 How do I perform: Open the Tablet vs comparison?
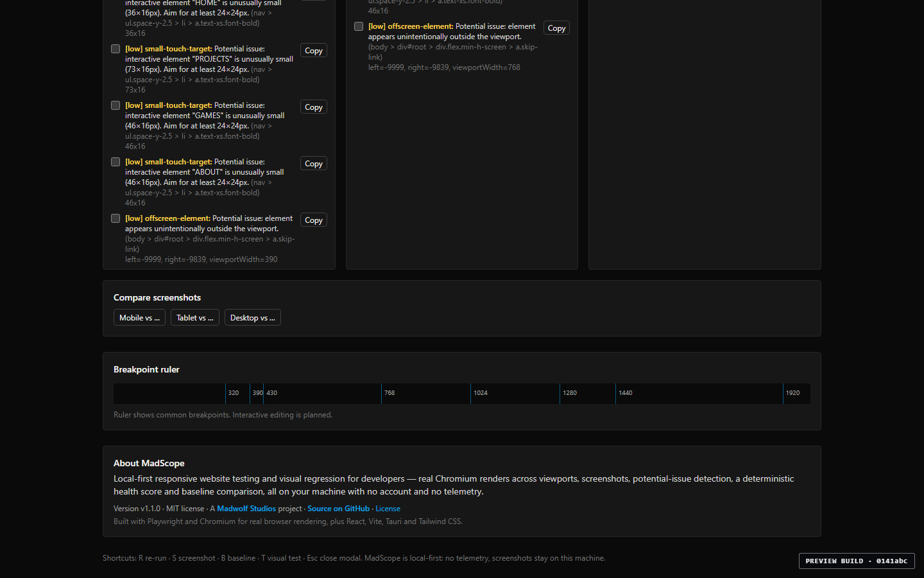(x=195, y=318)
